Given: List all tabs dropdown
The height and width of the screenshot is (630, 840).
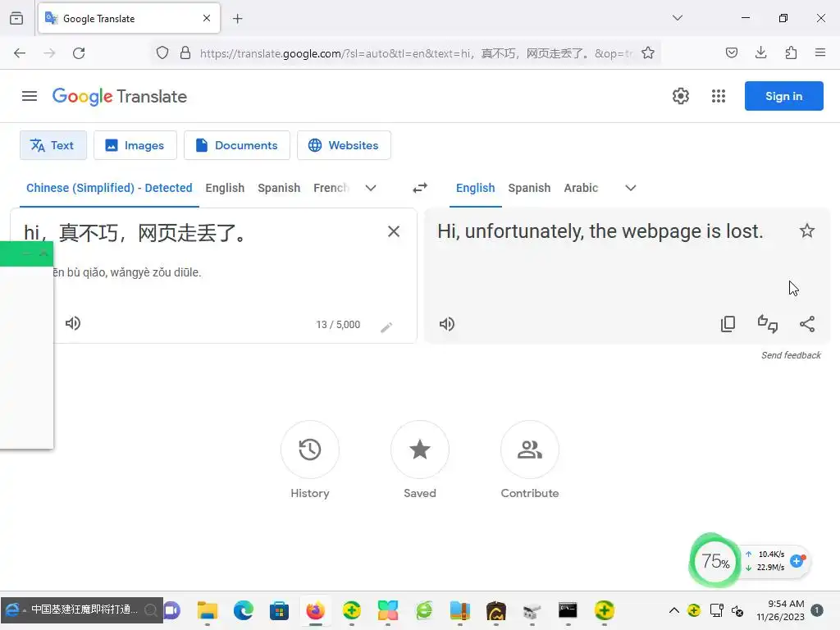Looking at the screenshot, I should (x=677, y=18).
